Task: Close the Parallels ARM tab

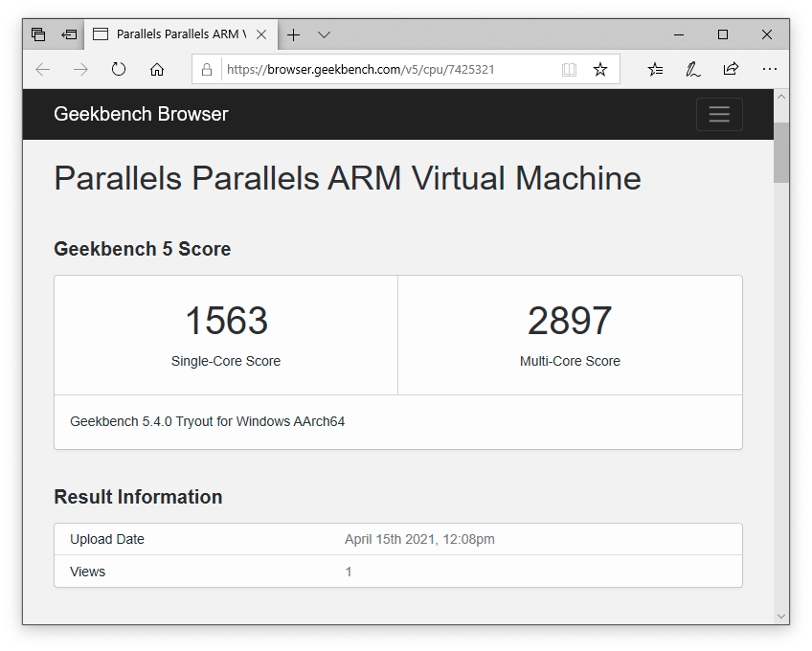Action: [x=261, y=34]
